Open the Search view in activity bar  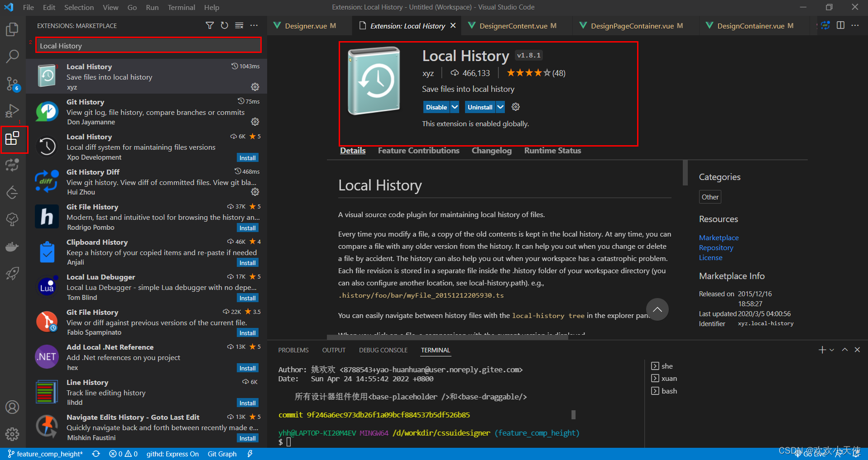[x=12, y=57]
